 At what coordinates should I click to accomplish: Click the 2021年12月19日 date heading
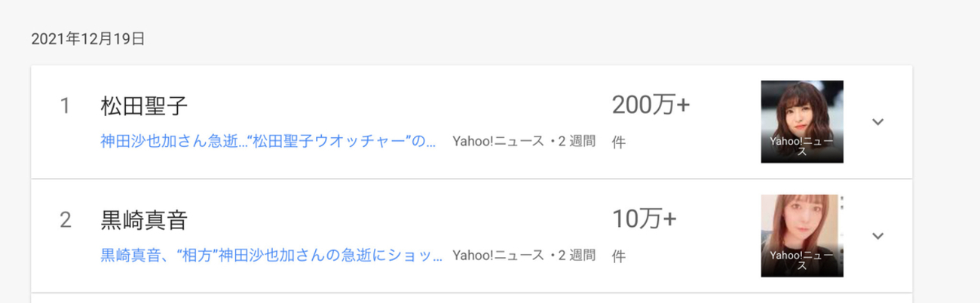87,38
